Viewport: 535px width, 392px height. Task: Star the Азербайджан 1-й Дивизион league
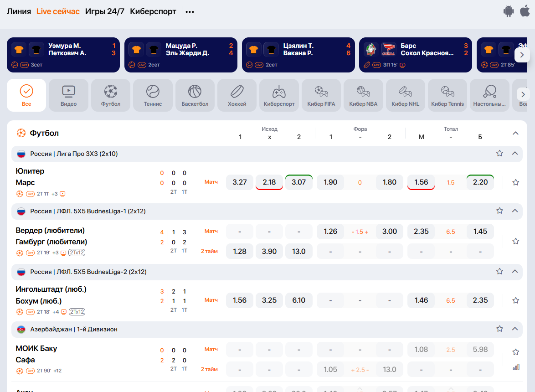(499, 329)
